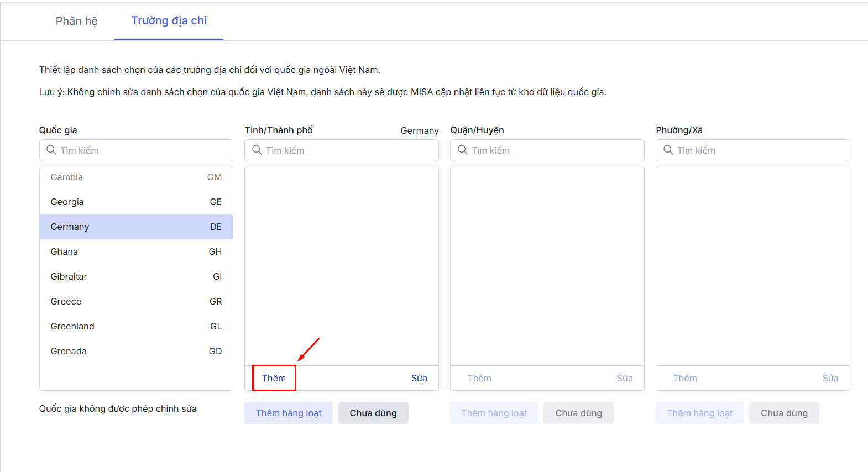Click the Quốc gia column heading
Screen dimensions: 868x472
coord(58,130)
